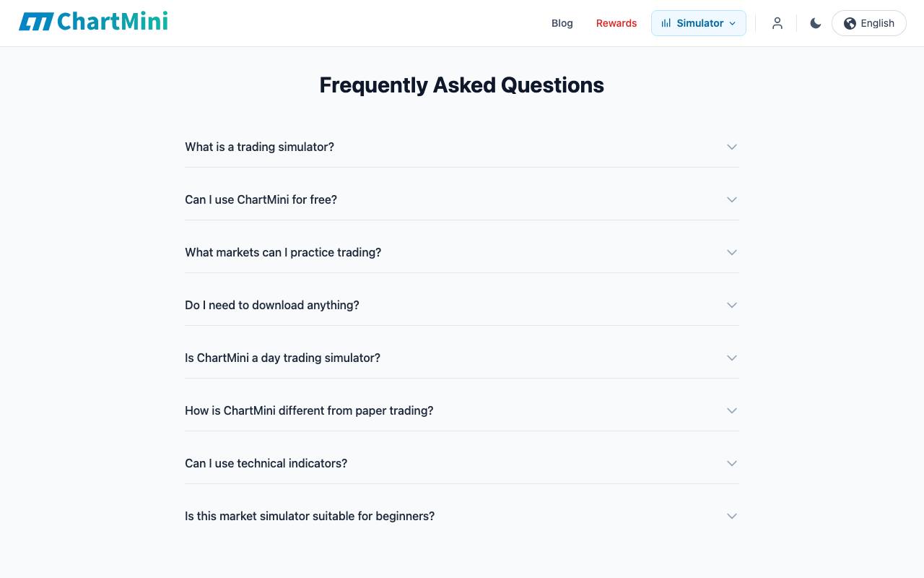Viewport: 924px width, 578px height.
Task: Expand the "Is ChartMini a day trading simulator?" chevron
Action: (732, 358)
